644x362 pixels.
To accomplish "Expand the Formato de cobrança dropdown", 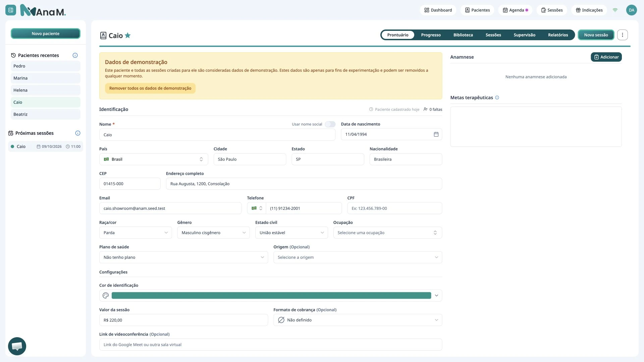I will click(358, 320).
